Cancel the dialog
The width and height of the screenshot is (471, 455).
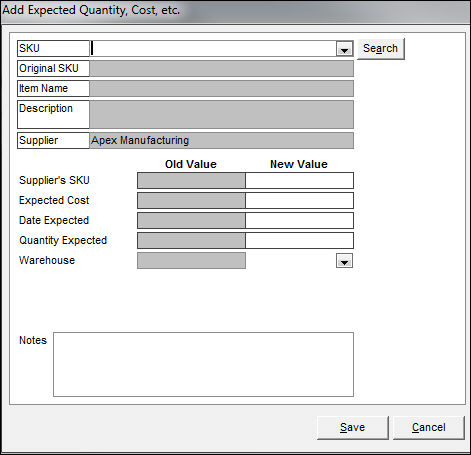pos(429,427)
